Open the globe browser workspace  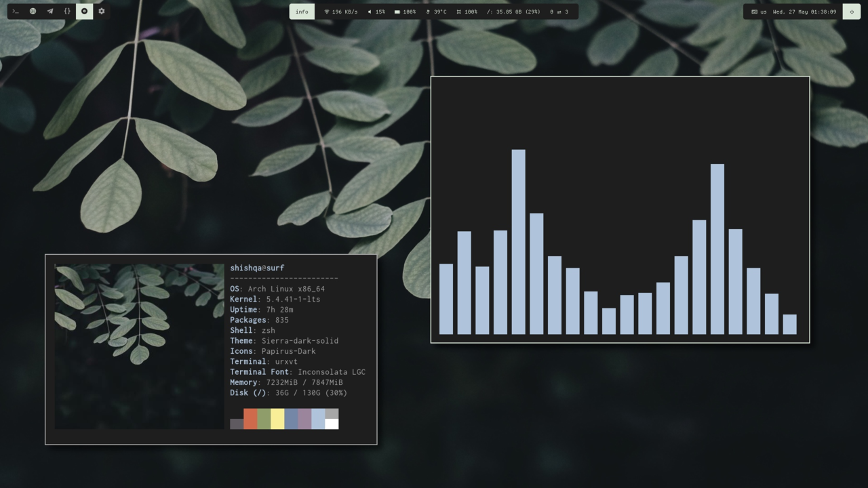coord(33,12)
